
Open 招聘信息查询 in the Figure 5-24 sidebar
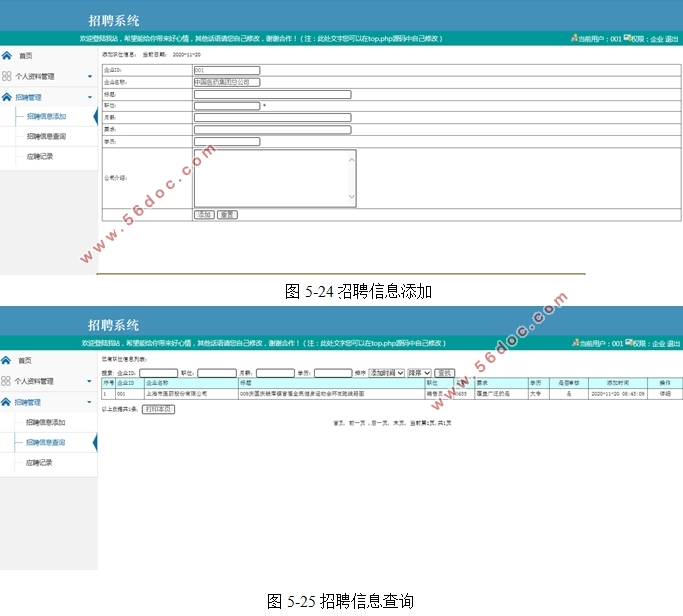pyautogui.click(x=46, y=136)
